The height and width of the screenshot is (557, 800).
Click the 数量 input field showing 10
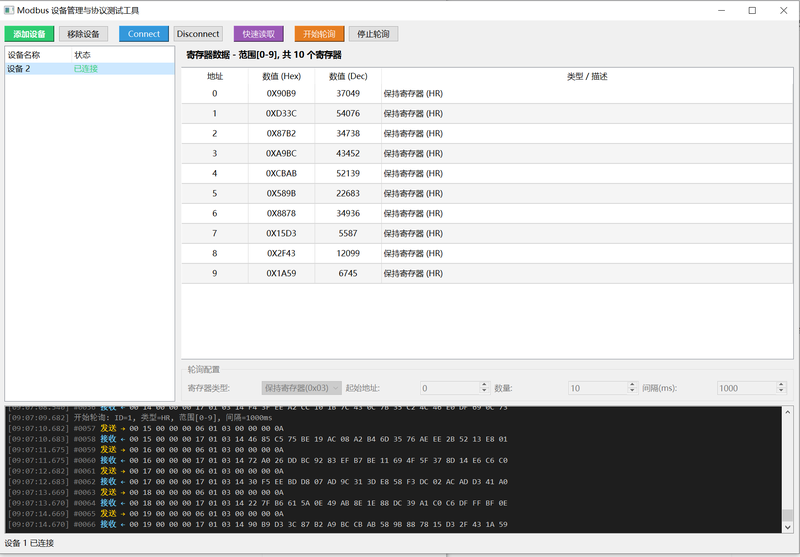point(598,388)
